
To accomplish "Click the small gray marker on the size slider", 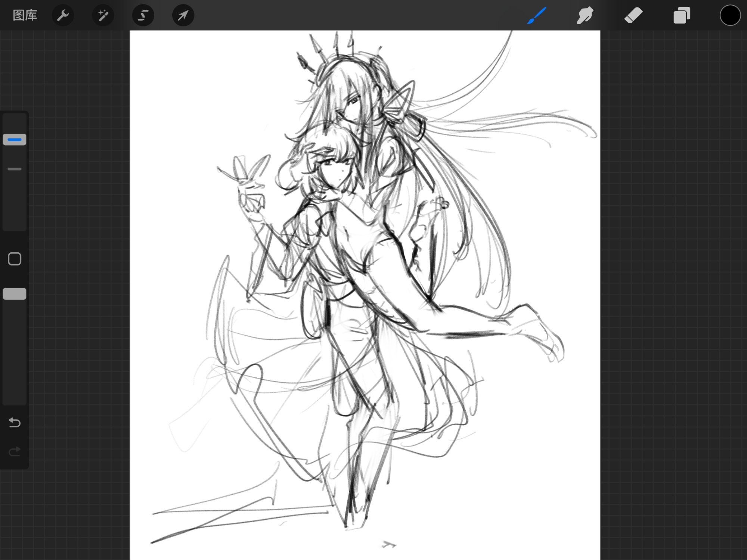I will 15,169.
